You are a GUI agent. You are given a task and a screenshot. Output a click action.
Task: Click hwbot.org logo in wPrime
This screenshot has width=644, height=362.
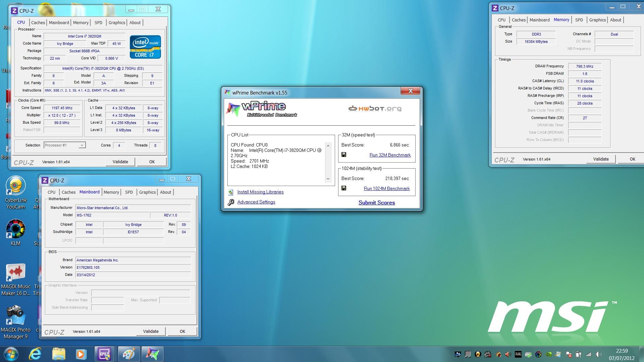coord(375,108)
